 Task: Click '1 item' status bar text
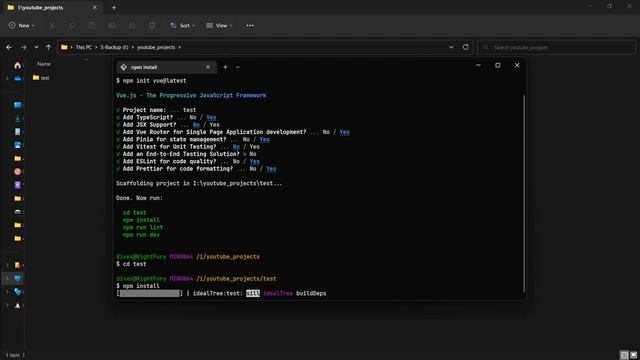coord(13,355)
